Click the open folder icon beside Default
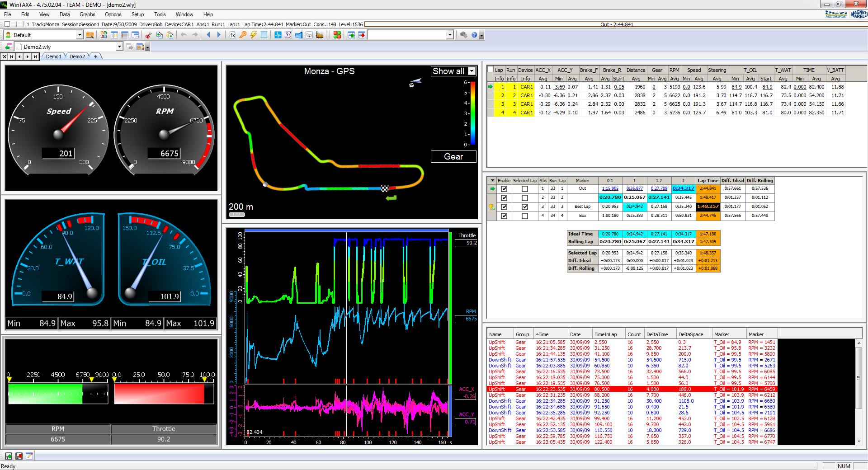Viewport: 868px width, 470px height. point(90,35)
